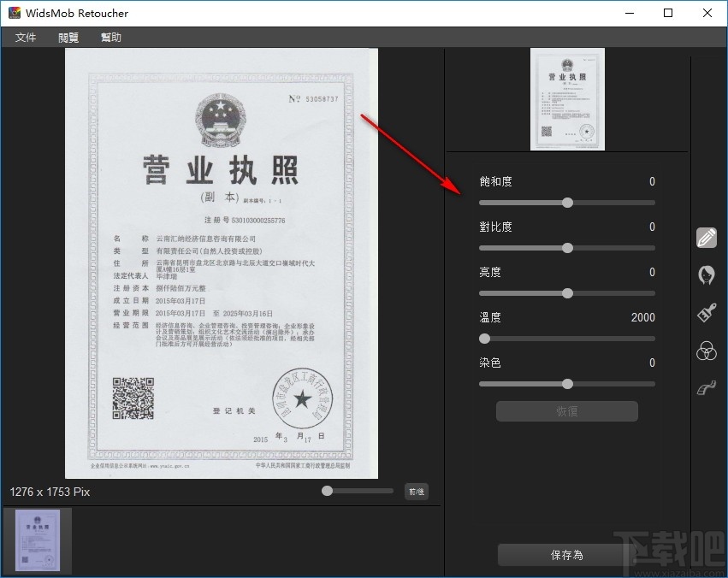Open the 閱覽 menu
The width and height of the screenshot is (728, 578).
[x=68, y=37]
